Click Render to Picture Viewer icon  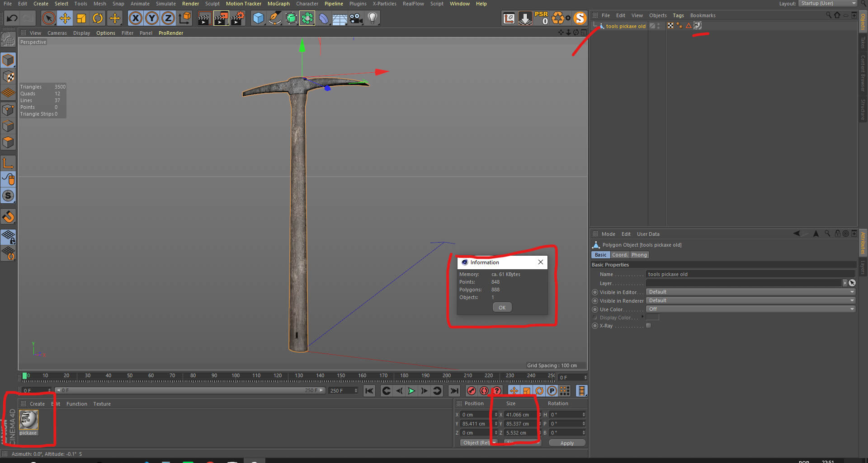221,19
